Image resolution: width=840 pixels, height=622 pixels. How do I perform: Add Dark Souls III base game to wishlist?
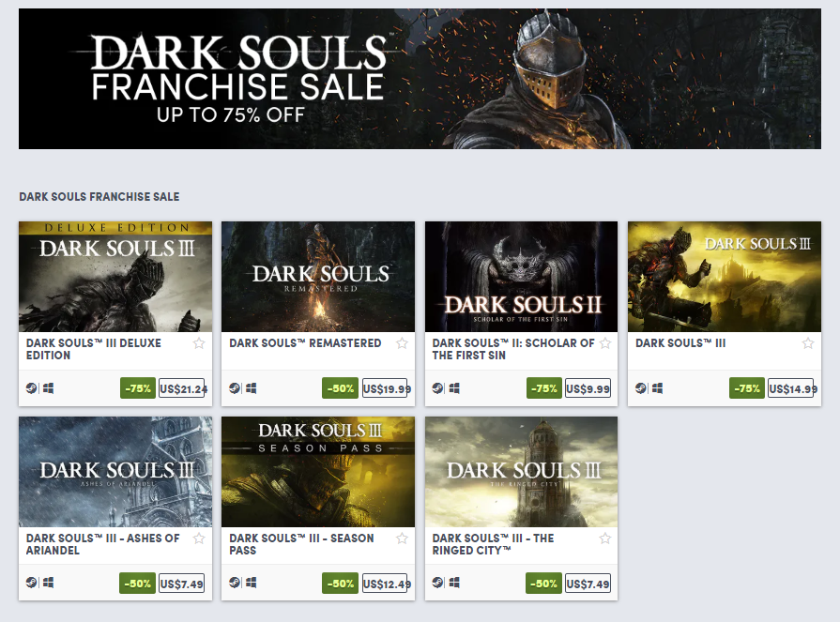808,343
